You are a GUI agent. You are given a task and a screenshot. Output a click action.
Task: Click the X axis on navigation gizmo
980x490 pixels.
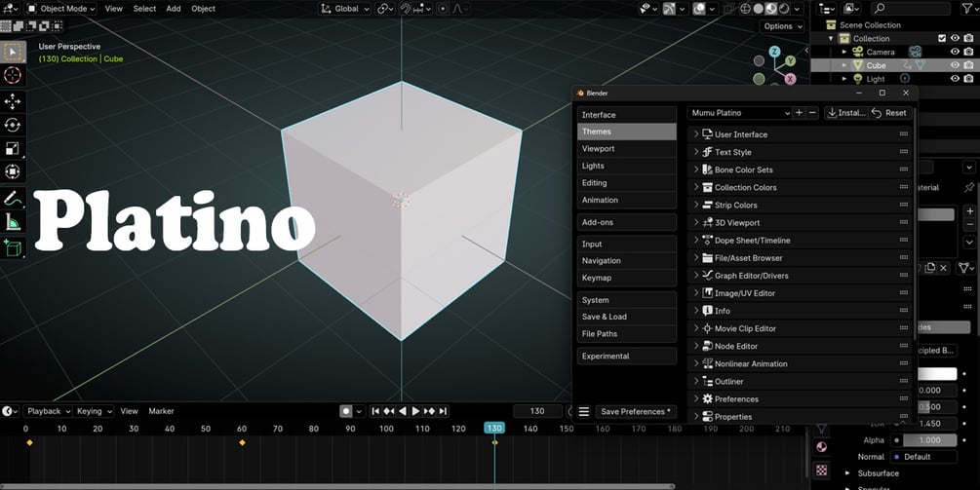pos(791,79)
